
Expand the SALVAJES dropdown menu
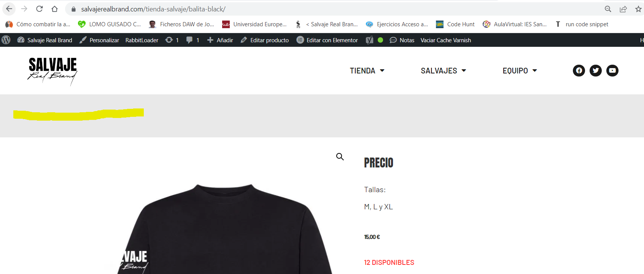(444, 71)
